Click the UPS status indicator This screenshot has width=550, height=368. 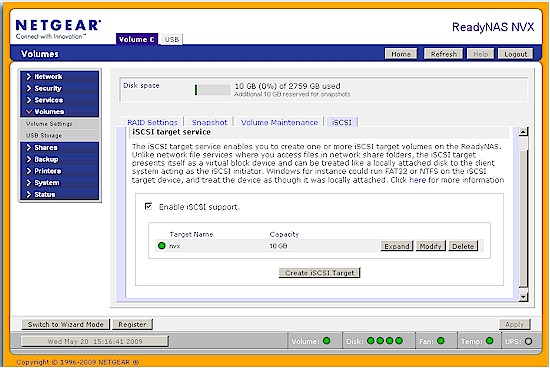click(528, 341)
